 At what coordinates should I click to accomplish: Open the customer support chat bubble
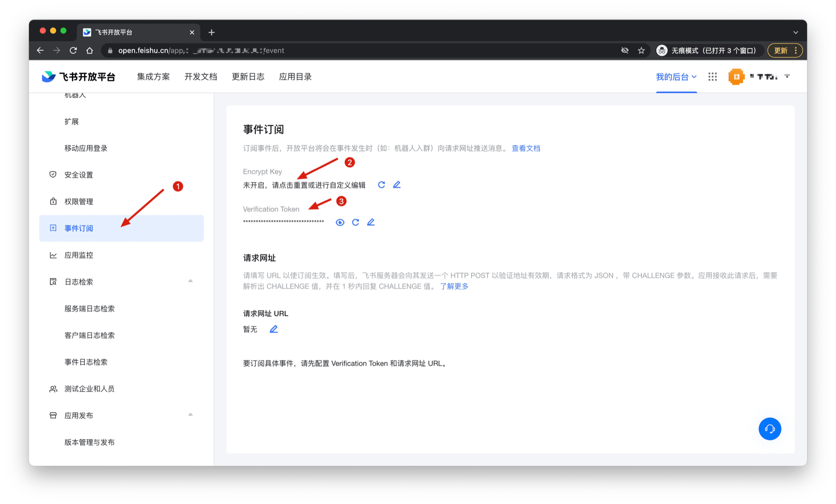(x=769, y=429)
